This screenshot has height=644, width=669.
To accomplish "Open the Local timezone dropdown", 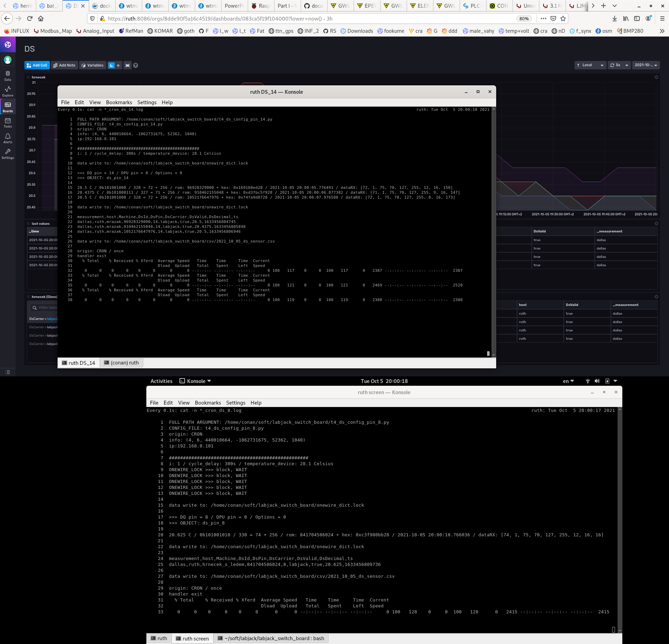I will [x=590, y=65].
